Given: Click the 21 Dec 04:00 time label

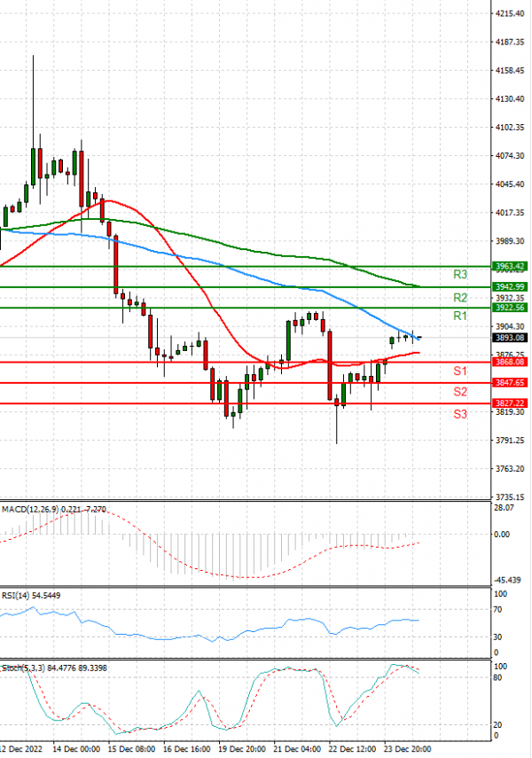Looking at the screenshot, I should pyautogui.click(x=297, y=749).
